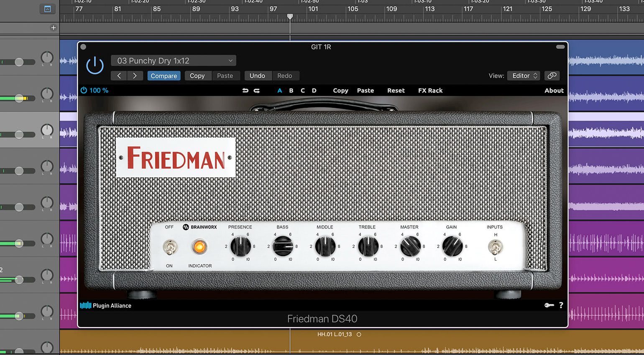644x355 pixels.
Task: Flip the INPUTS H/L switch
Action: [495, 247]
